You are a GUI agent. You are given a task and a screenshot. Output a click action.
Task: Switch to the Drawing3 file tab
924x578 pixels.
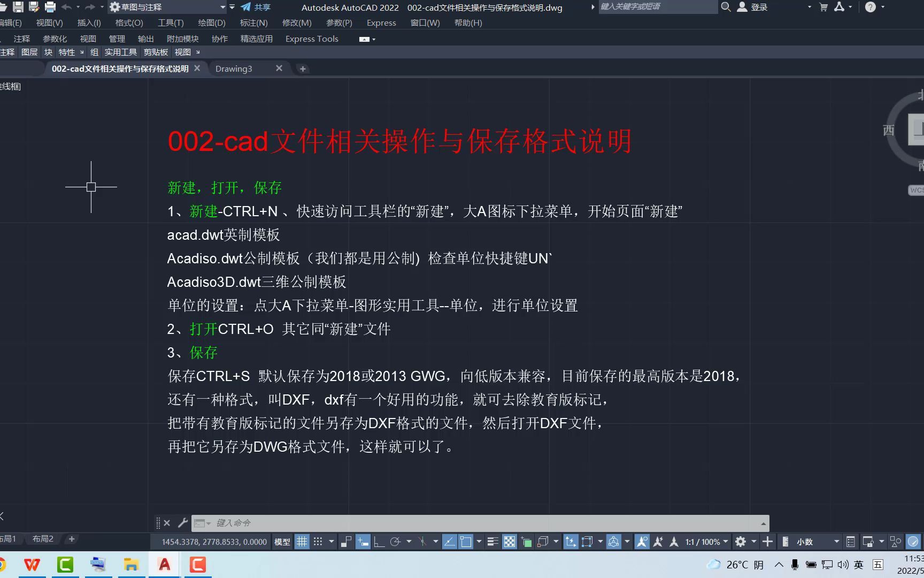pos(234,69)
